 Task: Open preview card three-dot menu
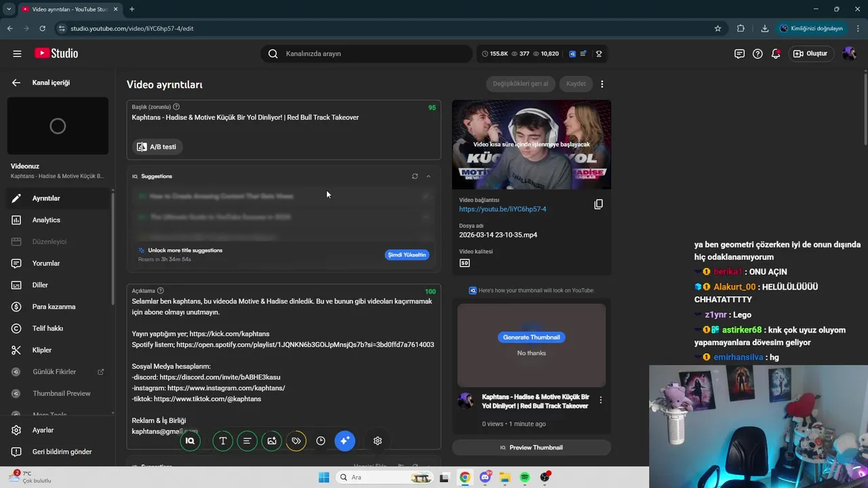click(601, 401)
